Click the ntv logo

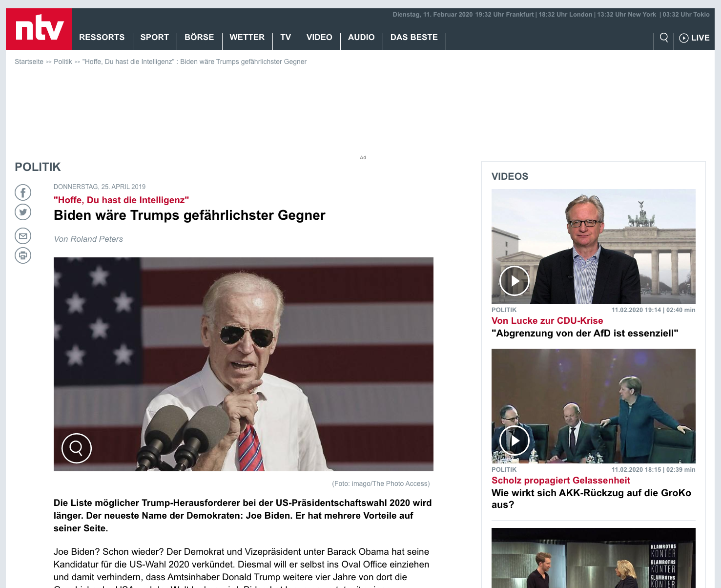click(39, 29)
